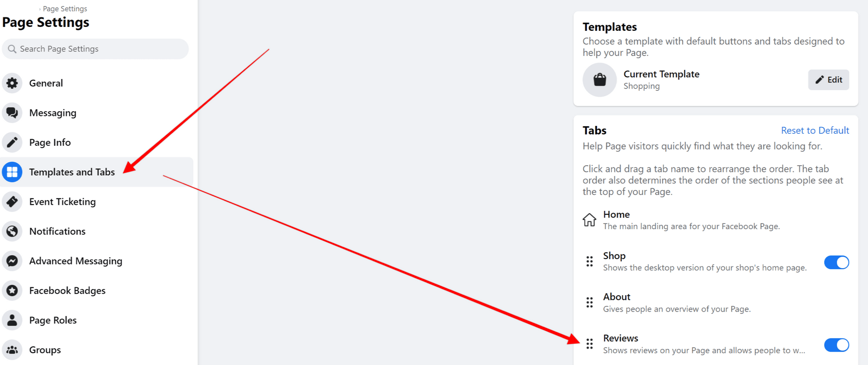
Task: Click the About tab drag handle
Action: tap(589, 303)
